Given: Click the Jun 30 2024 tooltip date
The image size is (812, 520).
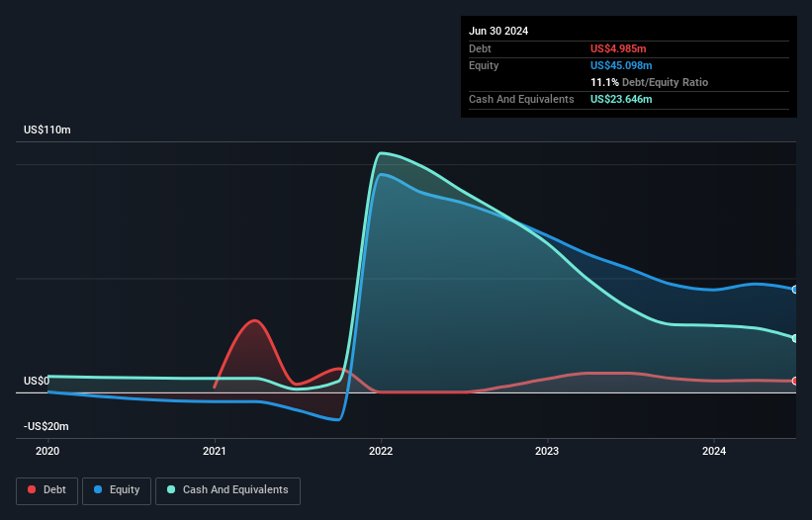Looking at the screenshot, I should [498, 31].
